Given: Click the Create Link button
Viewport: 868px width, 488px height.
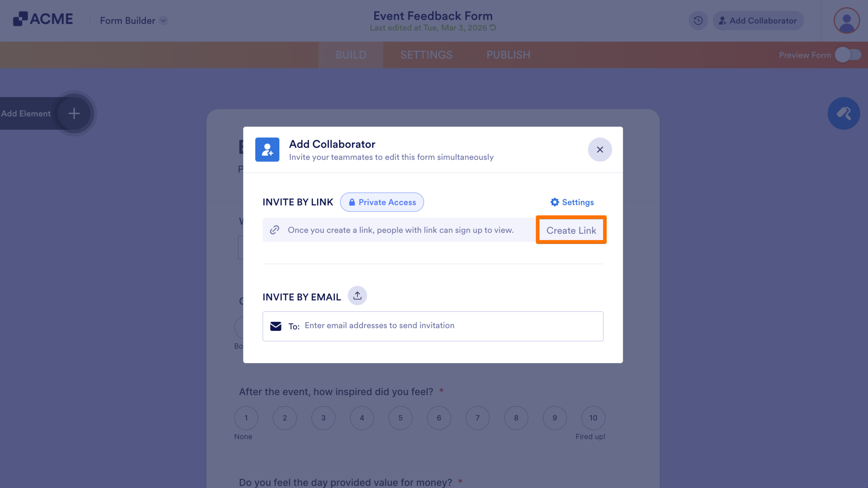Looking at the screenshot, I should (x=571, y=230).
